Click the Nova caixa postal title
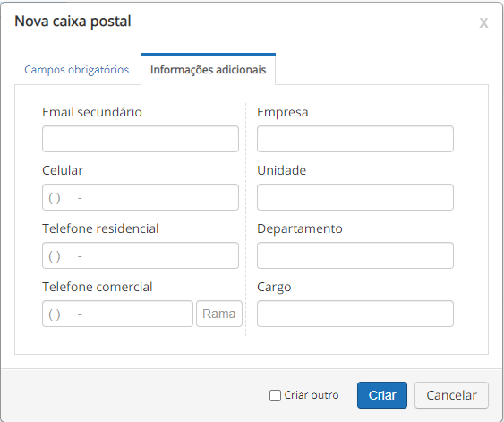The height and width of the screenshot is (422, 504). pos(73,22)
